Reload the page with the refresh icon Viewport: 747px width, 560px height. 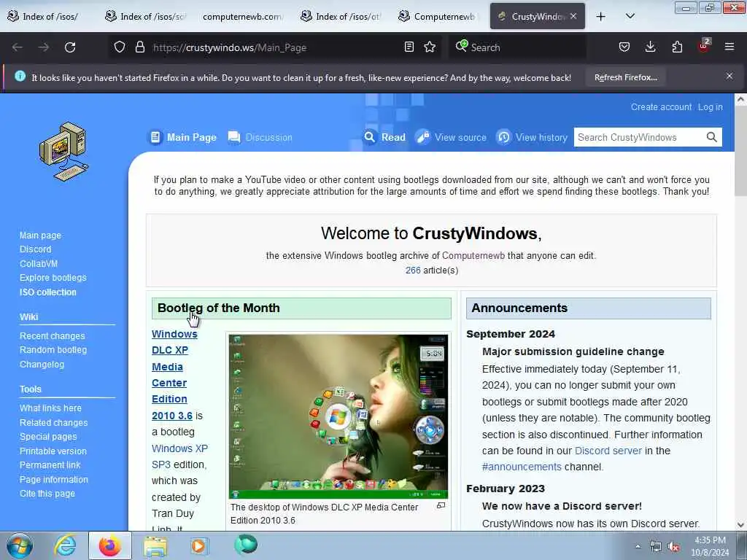click(x=70, y=47)
